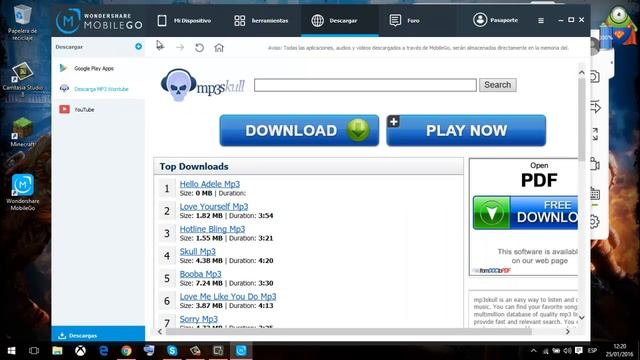Click the mp3skull logo

pyautogui.click(x=202, y=85)
